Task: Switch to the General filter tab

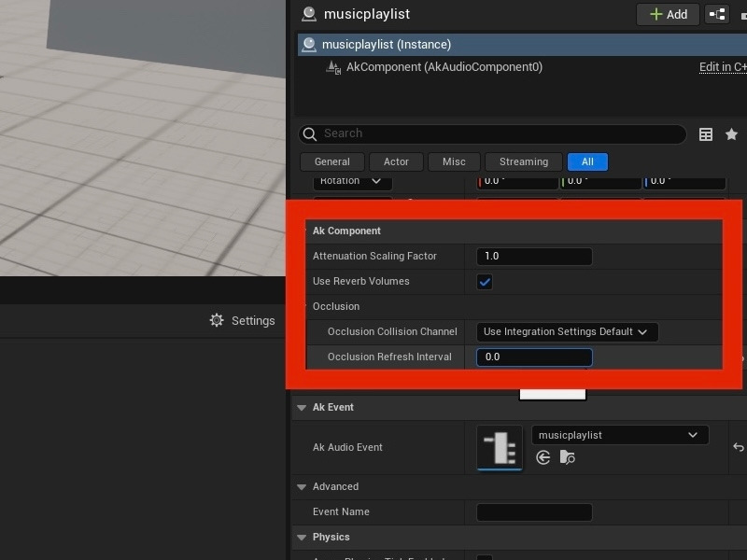Action: (332, 161)
